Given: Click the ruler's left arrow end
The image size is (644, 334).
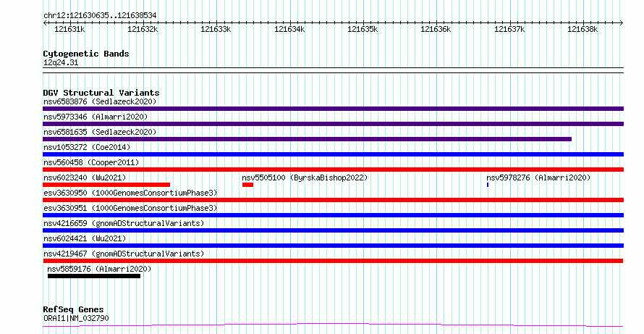Looking at the screenshot, I should [x=45, y=23].
